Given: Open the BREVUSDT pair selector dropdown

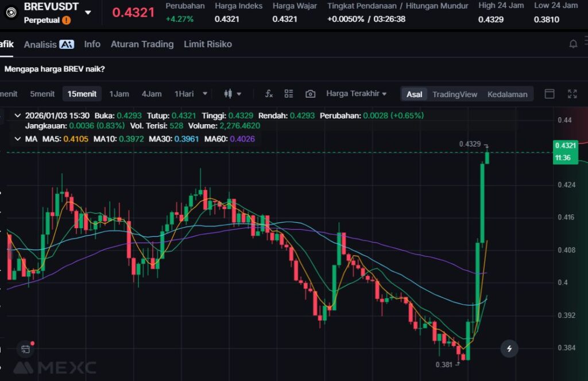Looking at the screenshot, I should point(88,12).
